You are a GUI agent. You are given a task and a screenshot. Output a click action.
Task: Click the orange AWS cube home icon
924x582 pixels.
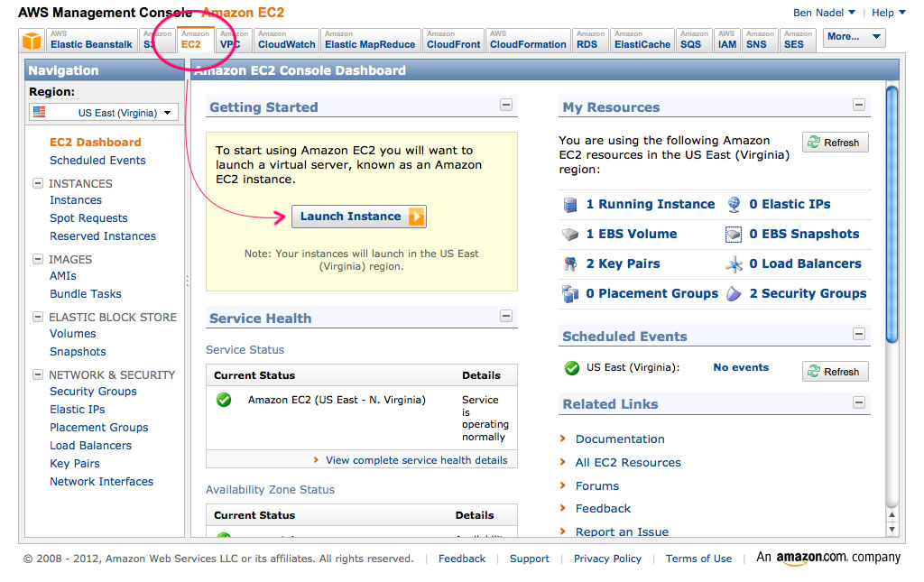[32, 41]
